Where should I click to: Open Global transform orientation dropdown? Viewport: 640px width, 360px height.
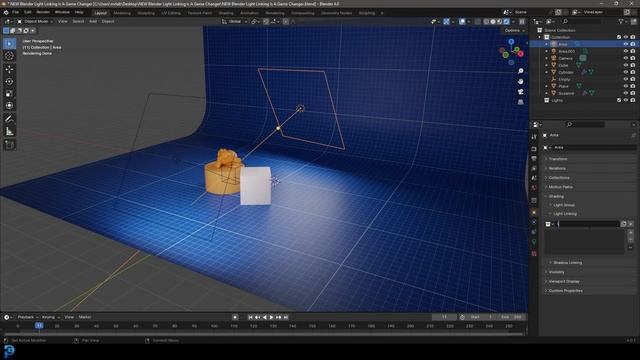point(235,21)
